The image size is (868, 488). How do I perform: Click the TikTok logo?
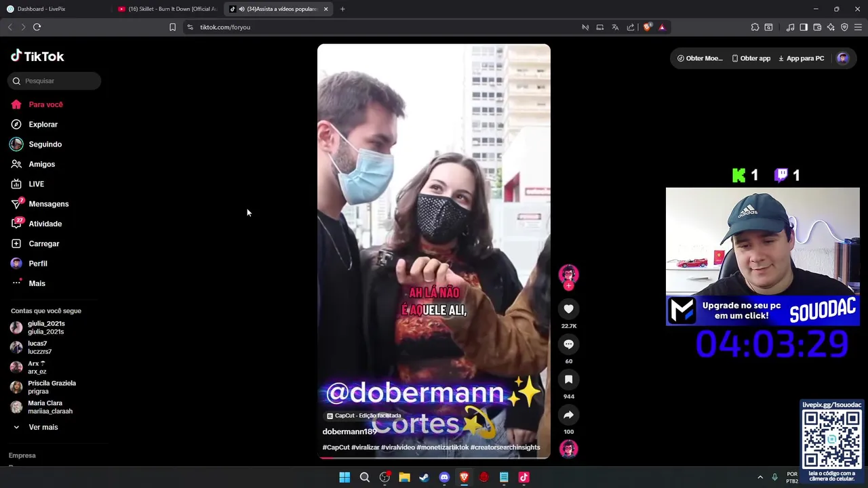tap(37, 56)
